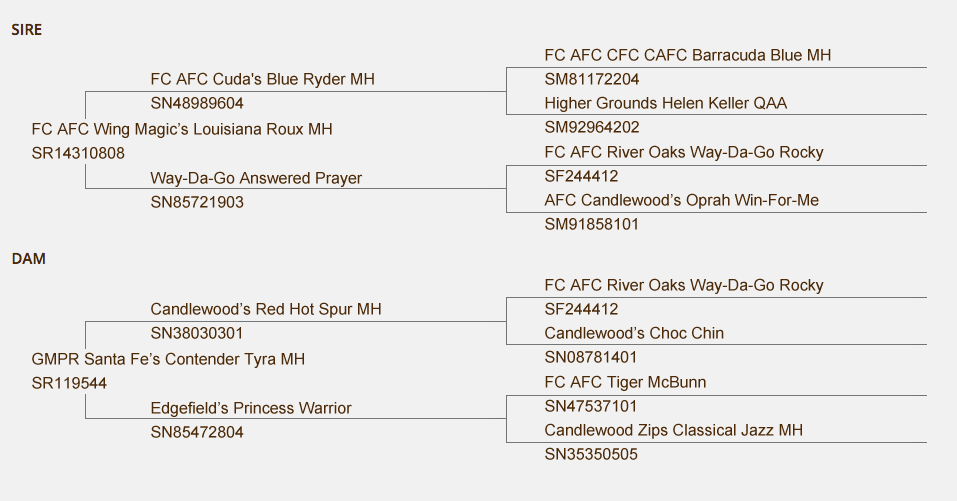Click Way-Da-Go Answered Prayer entry
This screenshot has width=957, height=501.
point(256,178)
